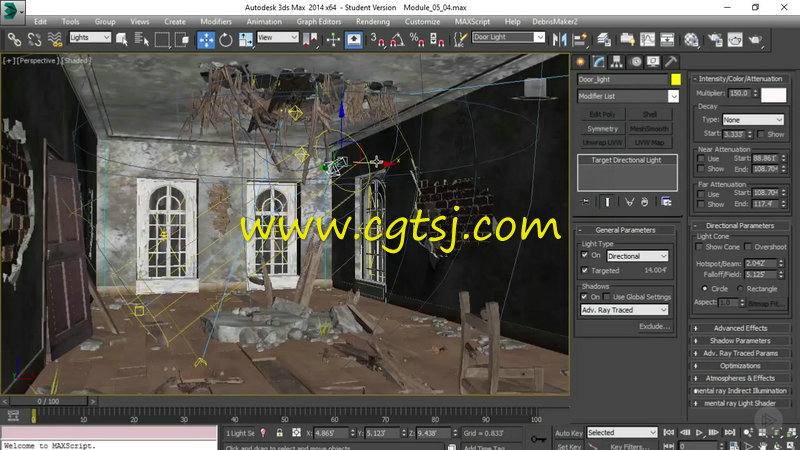Viewport: 800px width, 450px height.
Task: Toggle the Angle Snap icon
Action: coord(397,39)
